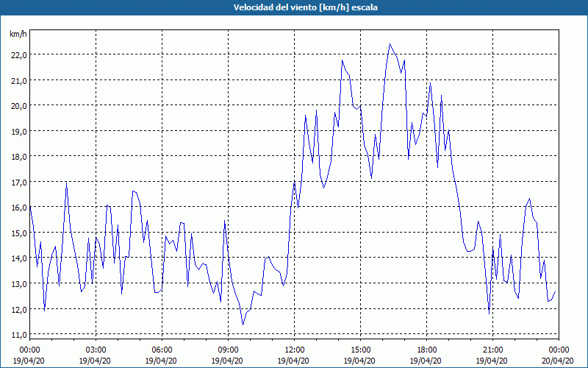This screenshot has width=588, height=368.
Task: Click the 21:00 time axis label
Action: [x=492, y=350]
